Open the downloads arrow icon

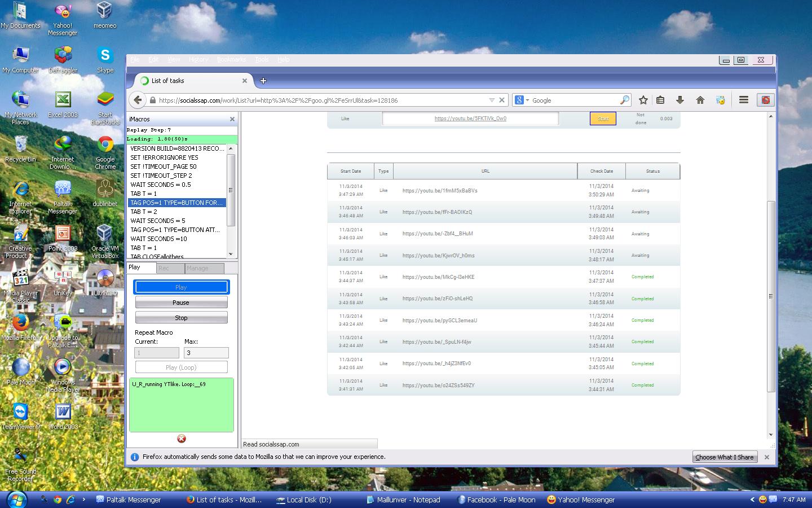point(679,100)
